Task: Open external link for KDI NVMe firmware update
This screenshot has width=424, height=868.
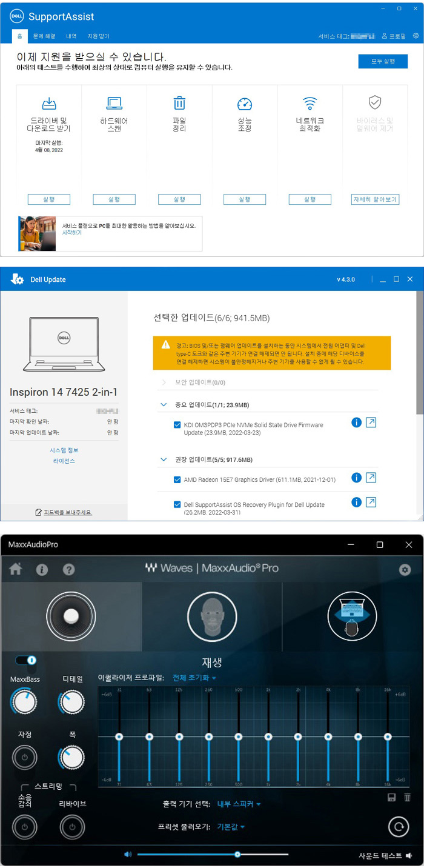Action: (x=371, y=422)
